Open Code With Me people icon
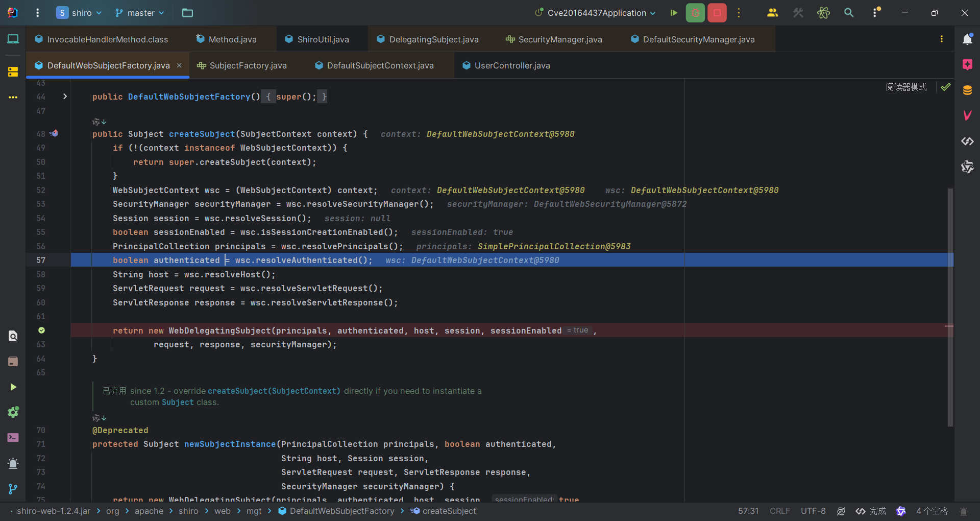Viewport: 980px width, 521px height. tap(772, 13)
